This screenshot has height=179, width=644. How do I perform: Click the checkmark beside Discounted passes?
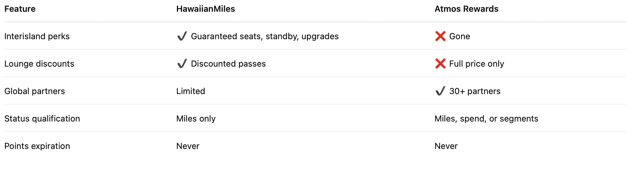coord(182,63)
